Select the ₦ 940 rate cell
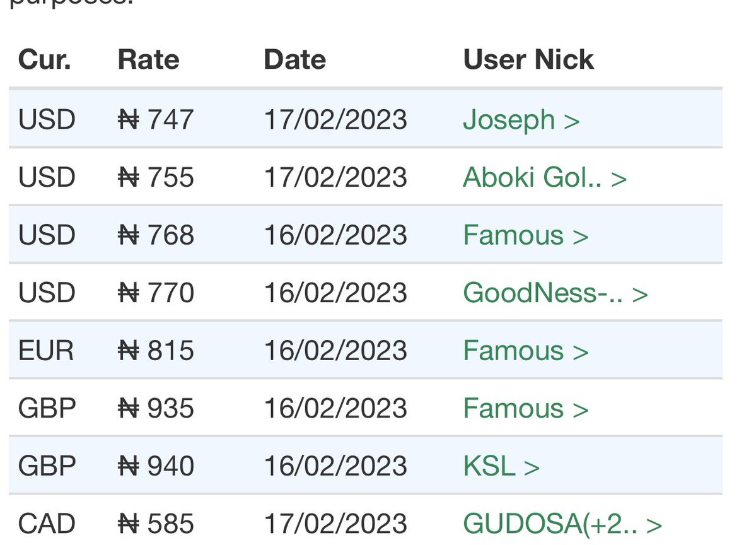The height and width of the screenshot is (545, 756). [156, 466]
